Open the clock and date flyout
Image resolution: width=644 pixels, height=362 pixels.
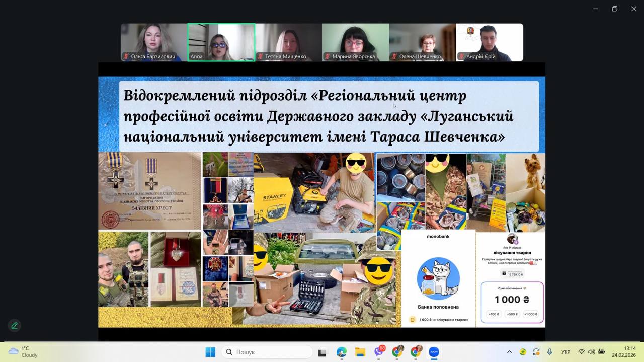[623, 352]
